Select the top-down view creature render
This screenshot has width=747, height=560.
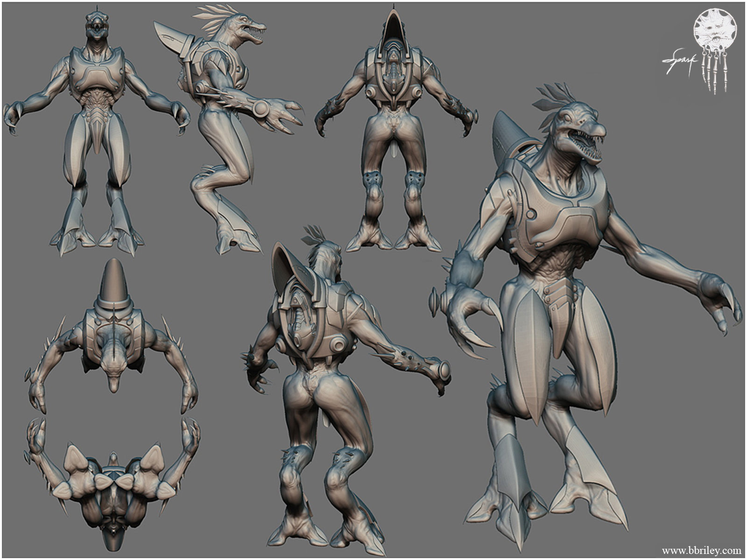112,336
